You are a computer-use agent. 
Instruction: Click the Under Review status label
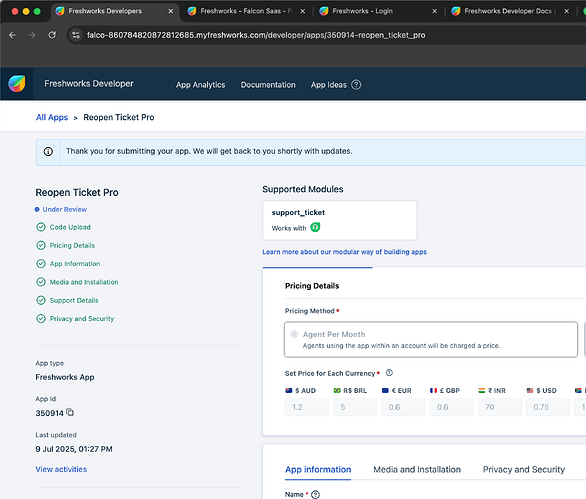click(65, 209)
